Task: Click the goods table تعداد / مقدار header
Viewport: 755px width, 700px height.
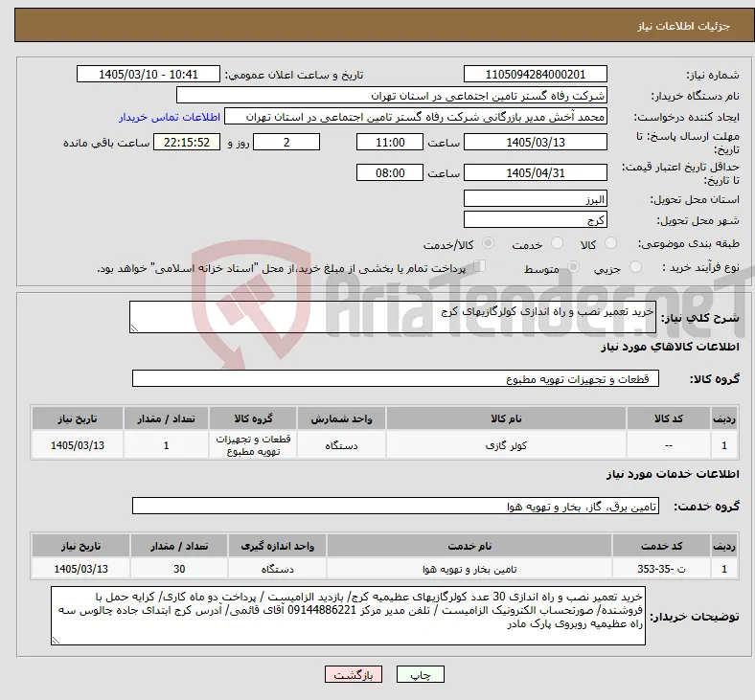Action: point(166,418)
